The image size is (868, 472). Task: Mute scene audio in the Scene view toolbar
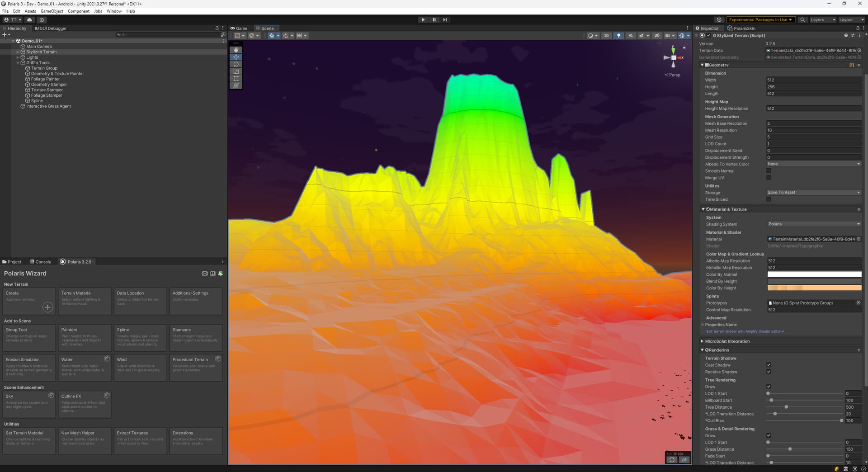tap(631, 36)
